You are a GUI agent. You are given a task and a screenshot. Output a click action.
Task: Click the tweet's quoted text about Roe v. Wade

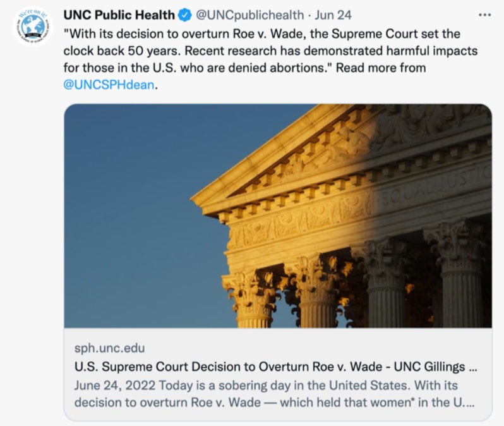coord(253,33)
